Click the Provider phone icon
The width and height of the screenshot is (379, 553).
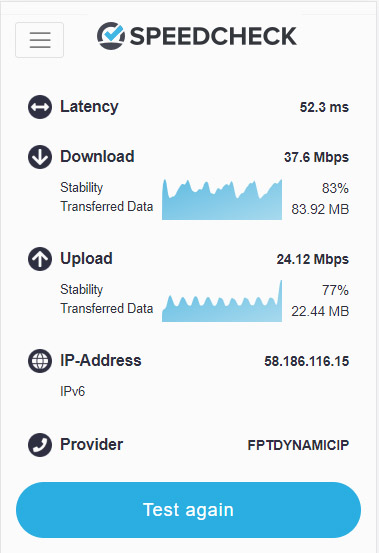[40, 445]
